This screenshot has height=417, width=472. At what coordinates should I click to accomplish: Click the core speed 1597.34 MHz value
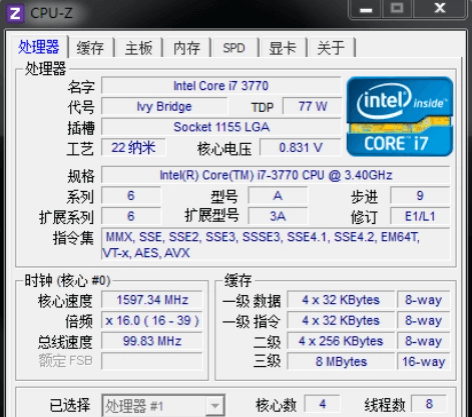tap(152, 300)
